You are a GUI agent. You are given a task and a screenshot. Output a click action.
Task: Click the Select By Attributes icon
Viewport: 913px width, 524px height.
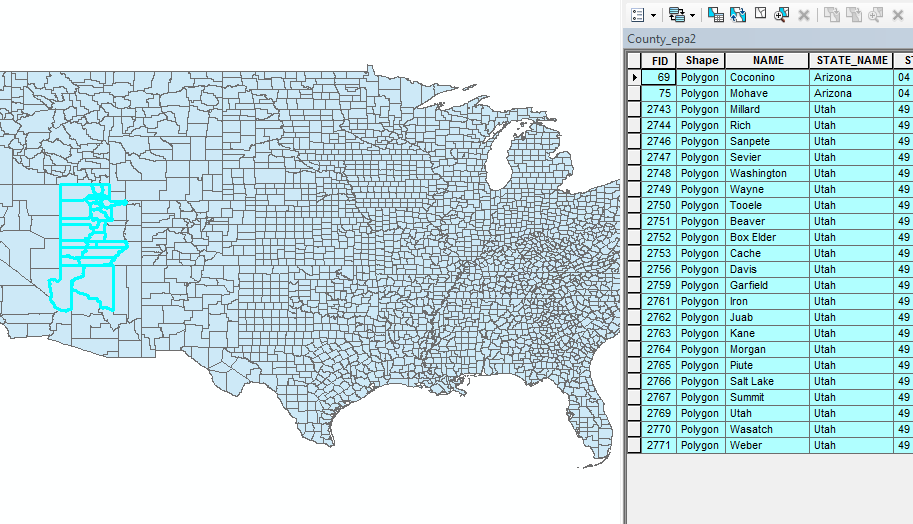pyautogui.click(x=716, y=15)
